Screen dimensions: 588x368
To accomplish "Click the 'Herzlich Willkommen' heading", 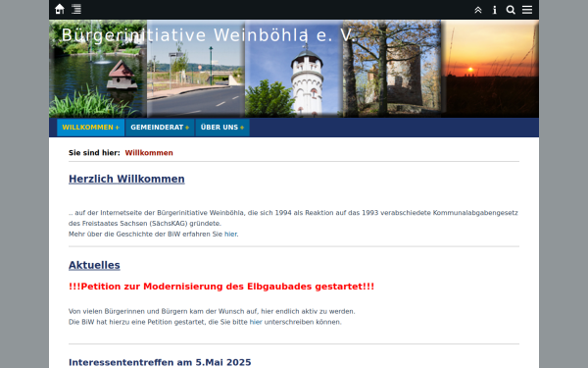I will pos(126,179).
